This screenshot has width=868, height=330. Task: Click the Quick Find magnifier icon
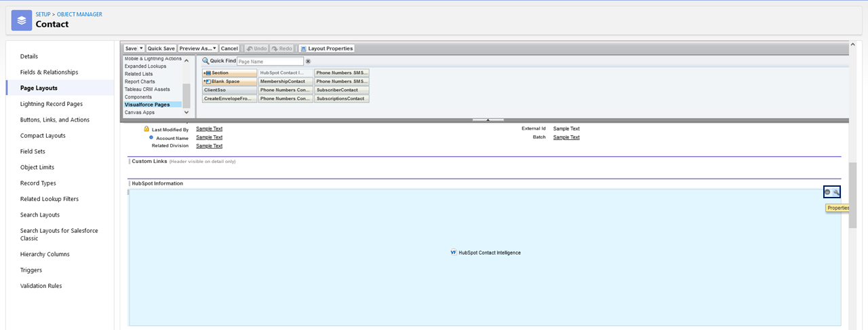click(205, 61)
